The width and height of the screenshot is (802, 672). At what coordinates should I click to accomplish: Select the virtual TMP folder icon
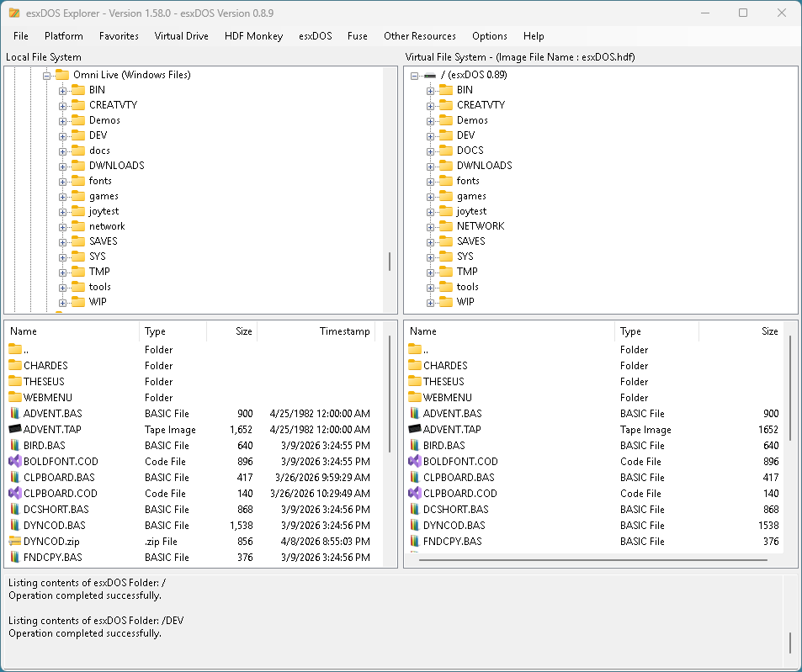click(446, 272)
